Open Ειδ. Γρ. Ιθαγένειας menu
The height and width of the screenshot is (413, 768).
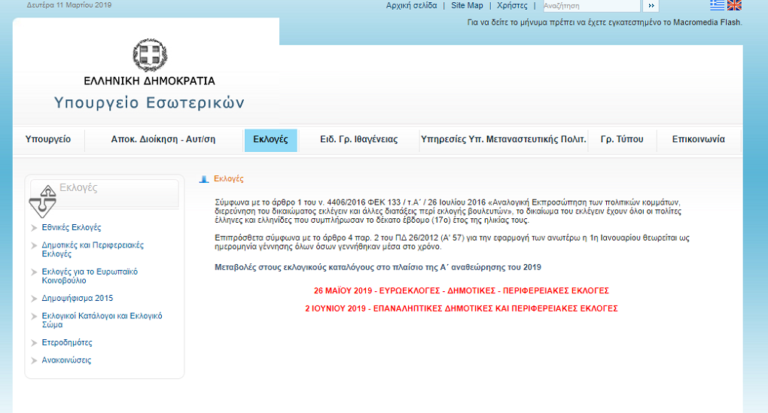coord(359,140)
